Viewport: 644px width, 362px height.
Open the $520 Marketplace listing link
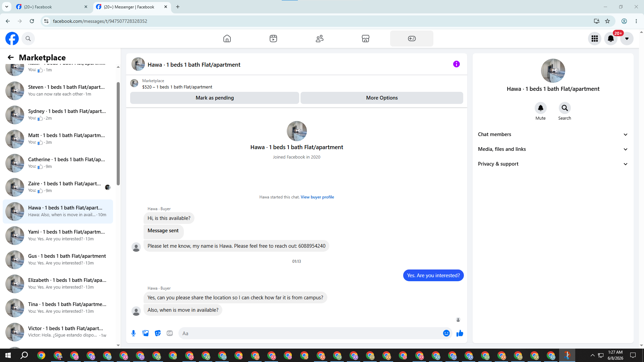[x=177, y=87]
